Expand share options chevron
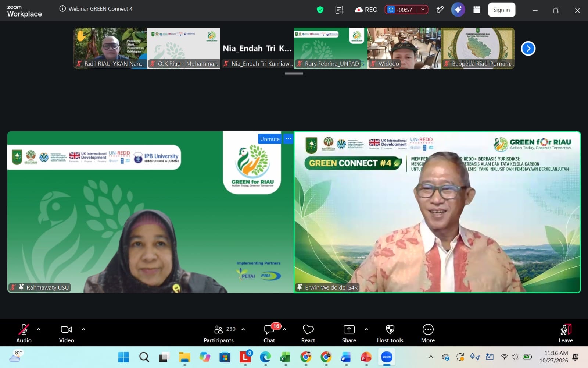Screen dimensions: 588x368 pyautogui.click(x=366, y=329)
